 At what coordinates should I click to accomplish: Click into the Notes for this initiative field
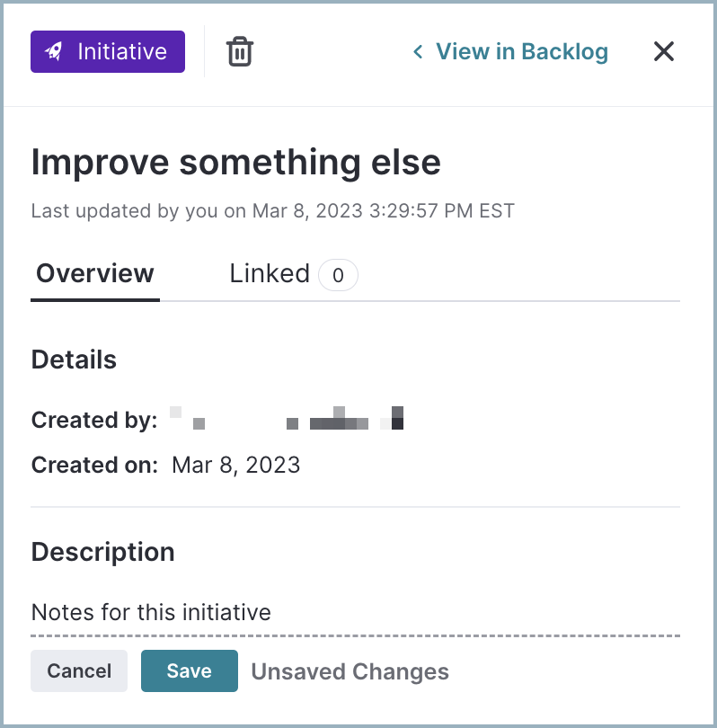tap(355, 612)
